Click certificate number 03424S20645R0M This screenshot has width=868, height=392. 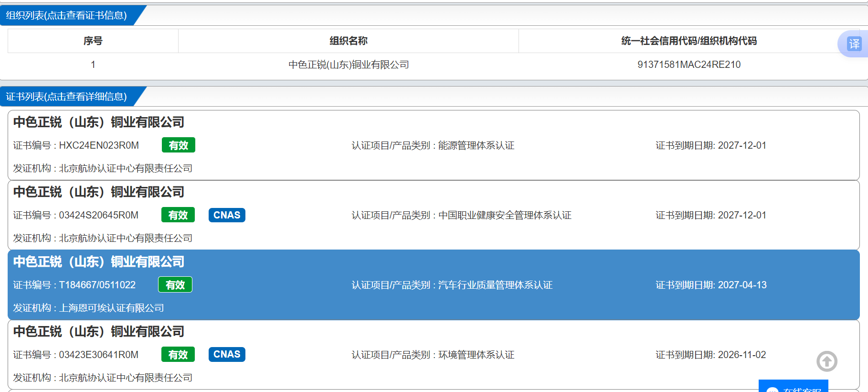point(99,215)
